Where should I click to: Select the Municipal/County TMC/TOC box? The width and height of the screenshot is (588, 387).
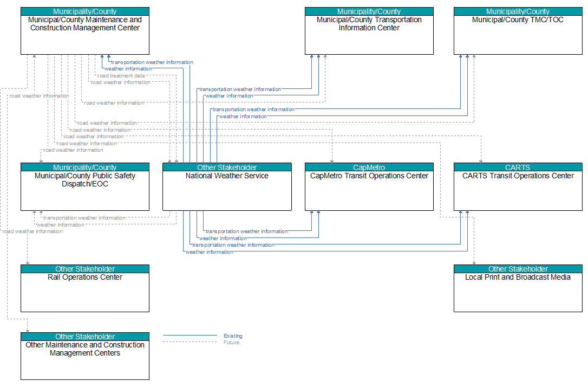(518, 31)
